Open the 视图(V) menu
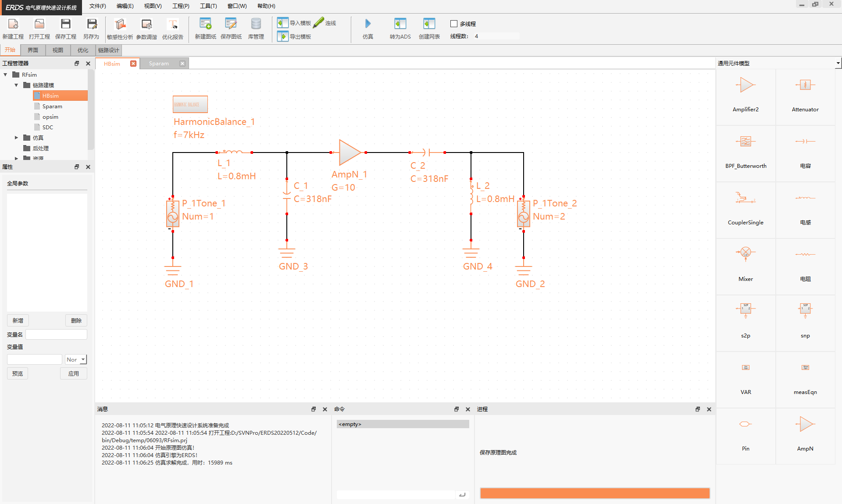Image resolution: width=842 pixels, height=504 pixels. click(x=153, y=6)
